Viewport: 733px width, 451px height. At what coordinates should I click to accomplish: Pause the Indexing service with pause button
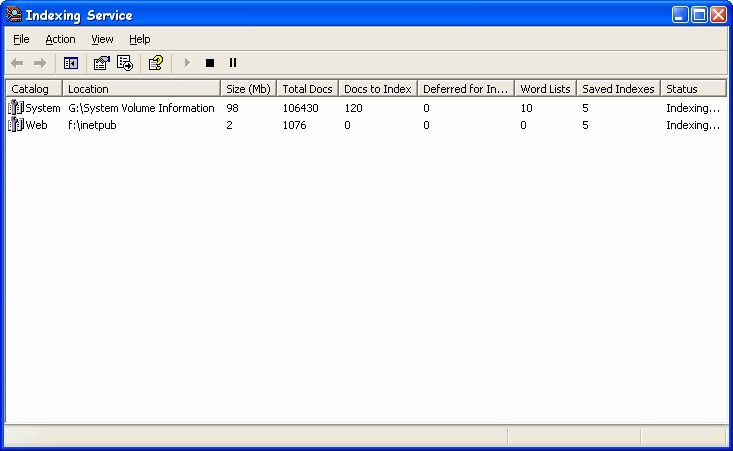(x=233, y=63)
